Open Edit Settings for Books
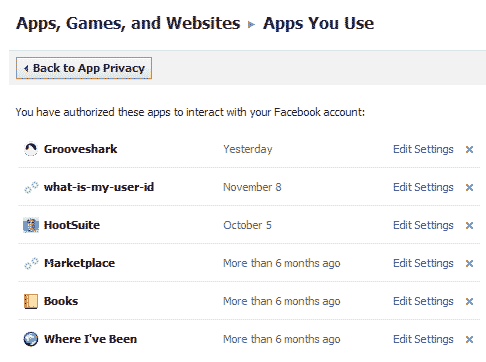Image resolution: width=486 pixels, height=362 pixels. click(x=423, y=301)
